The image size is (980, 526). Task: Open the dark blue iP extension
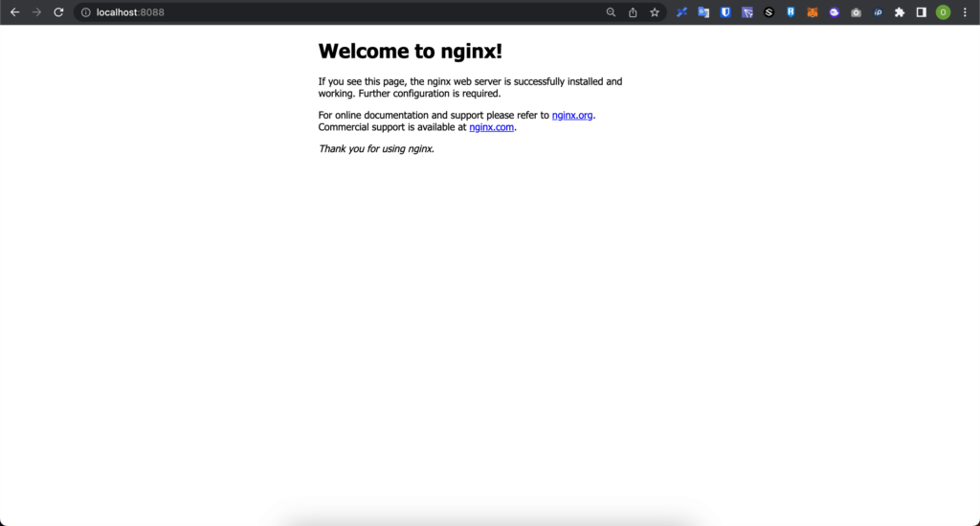878,12
